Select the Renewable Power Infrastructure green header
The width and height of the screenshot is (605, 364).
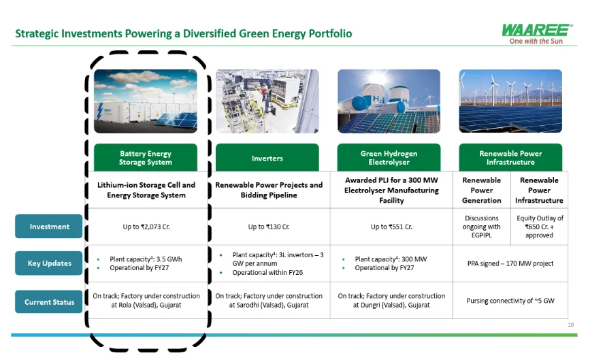510,158
